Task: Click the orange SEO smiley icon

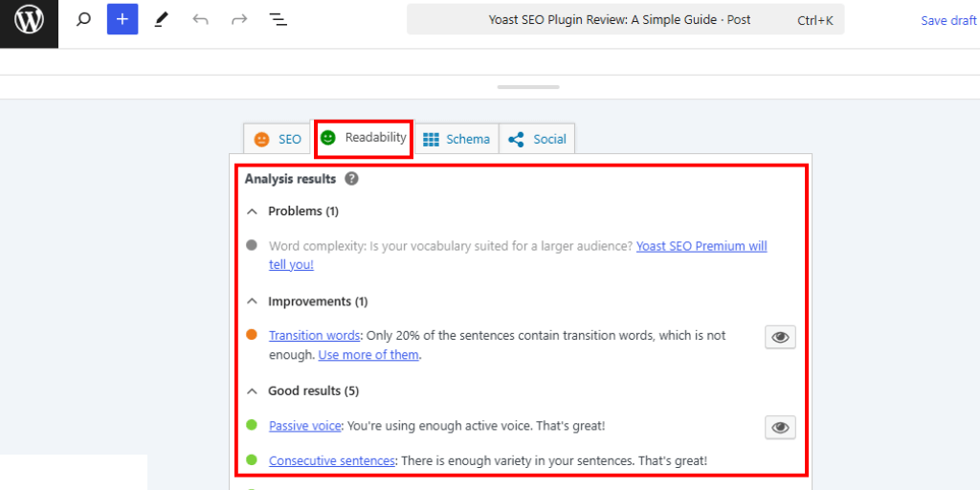Action: [x=262, y=140]
